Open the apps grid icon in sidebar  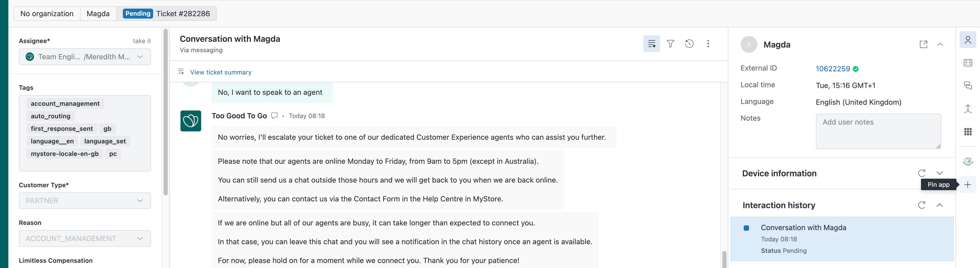[x=967, y=132]
